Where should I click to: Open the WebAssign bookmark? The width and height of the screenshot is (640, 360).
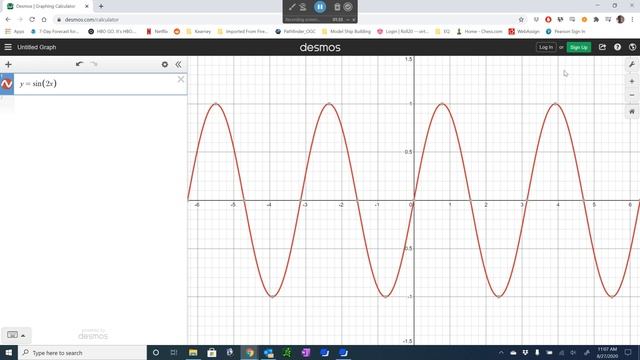click(x=524, y=31)
